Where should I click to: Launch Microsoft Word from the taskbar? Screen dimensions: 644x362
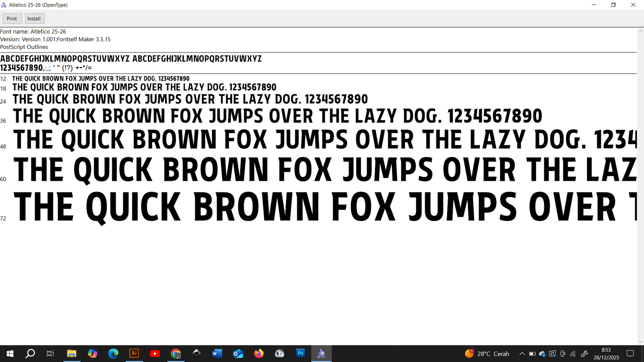tap(217, 354)
